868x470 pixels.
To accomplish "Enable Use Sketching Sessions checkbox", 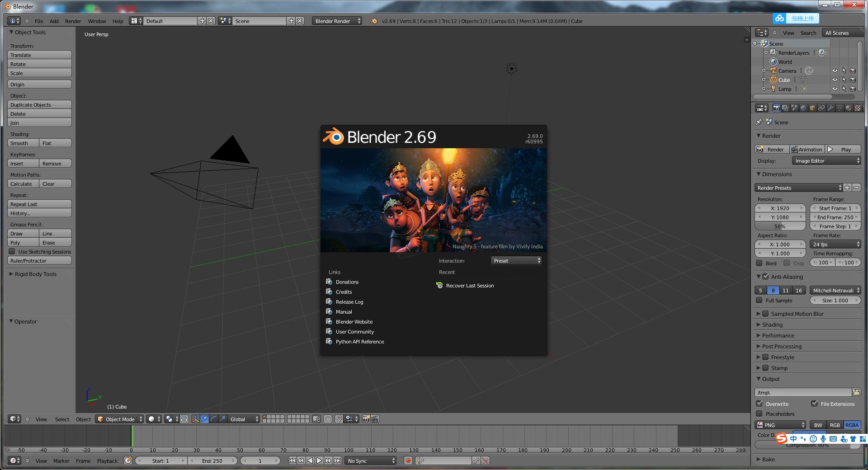I will pyautogui.click(x=12, y=252).
